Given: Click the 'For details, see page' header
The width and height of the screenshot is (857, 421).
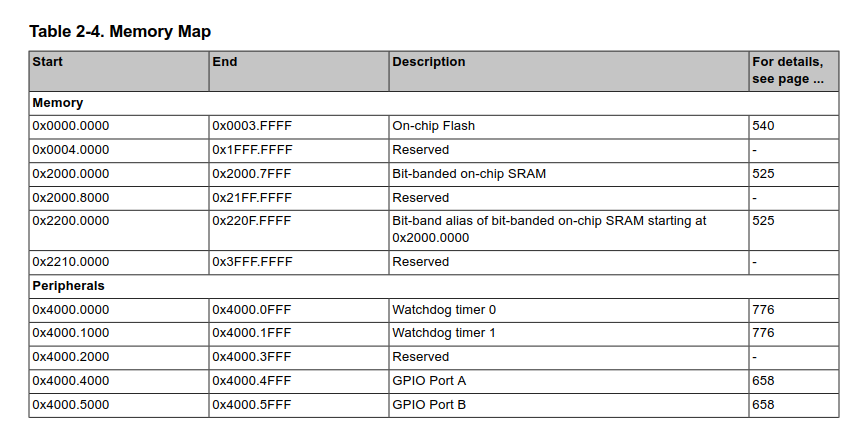Looking at the screenshot, I should pos(787,70).
